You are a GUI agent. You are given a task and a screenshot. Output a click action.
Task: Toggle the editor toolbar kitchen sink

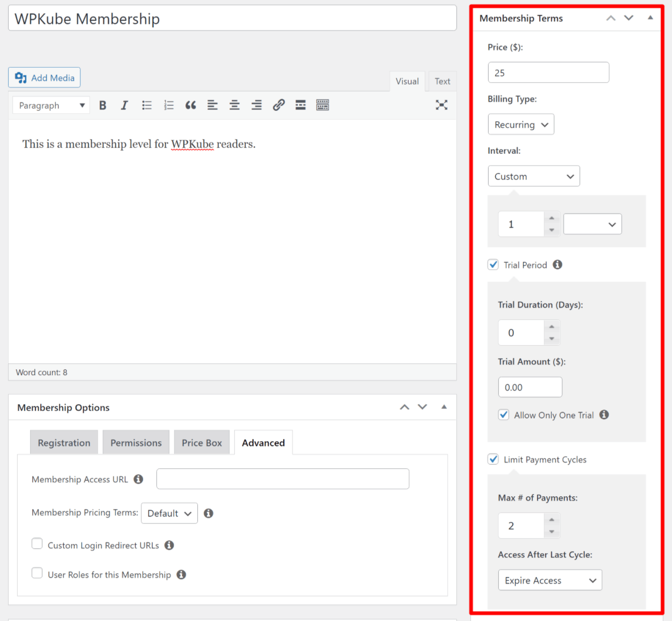pos(323,105)
